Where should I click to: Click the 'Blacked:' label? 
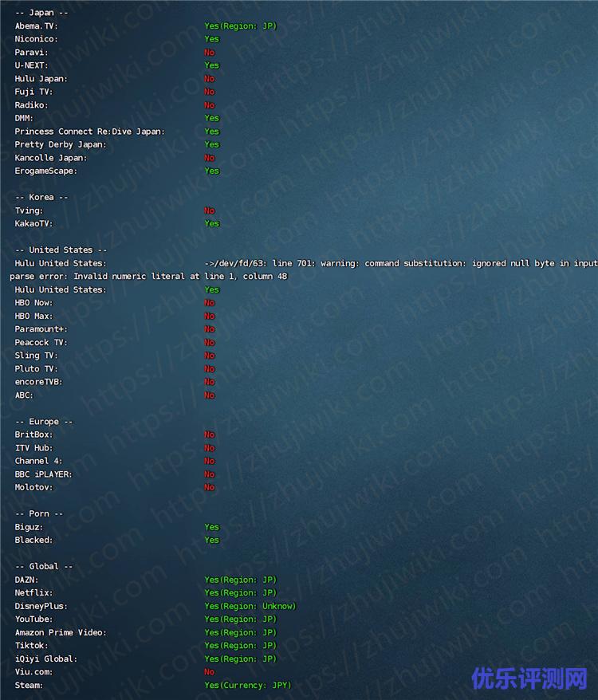tap(33, 540)
